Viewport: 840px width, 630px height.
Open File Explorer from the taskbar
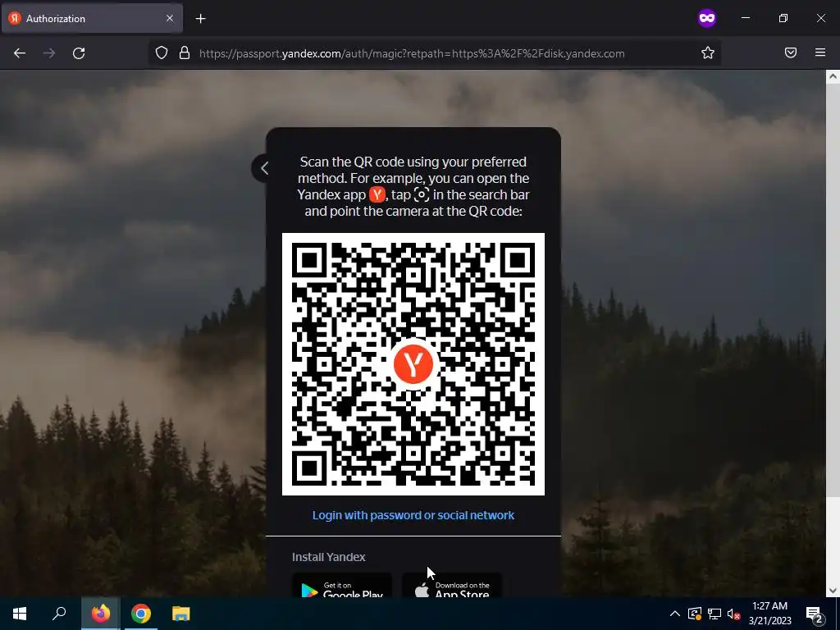click(x=181, y=614)
